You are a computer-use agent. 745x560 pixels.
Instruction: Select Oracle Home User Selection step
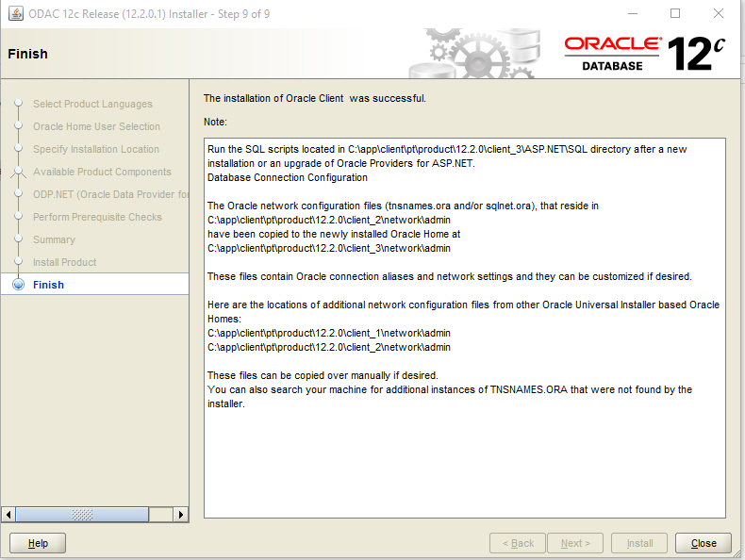(96, 126)
